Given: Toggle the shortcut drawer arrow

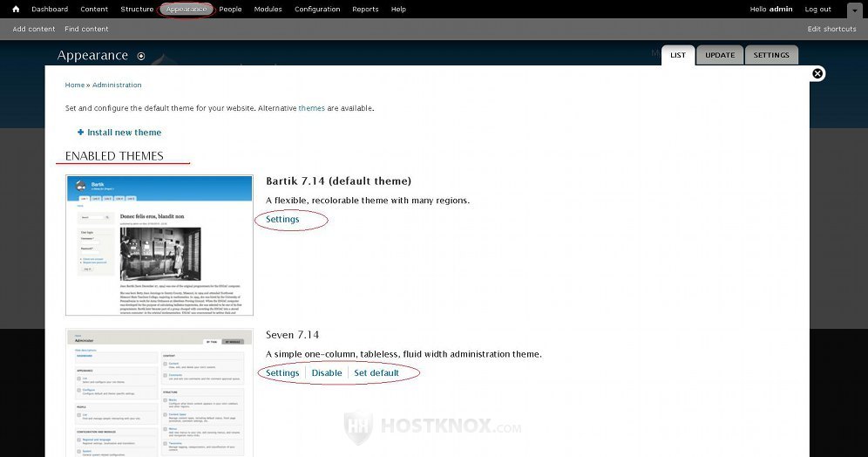Looking at the screenshot, I should [854, 10].
